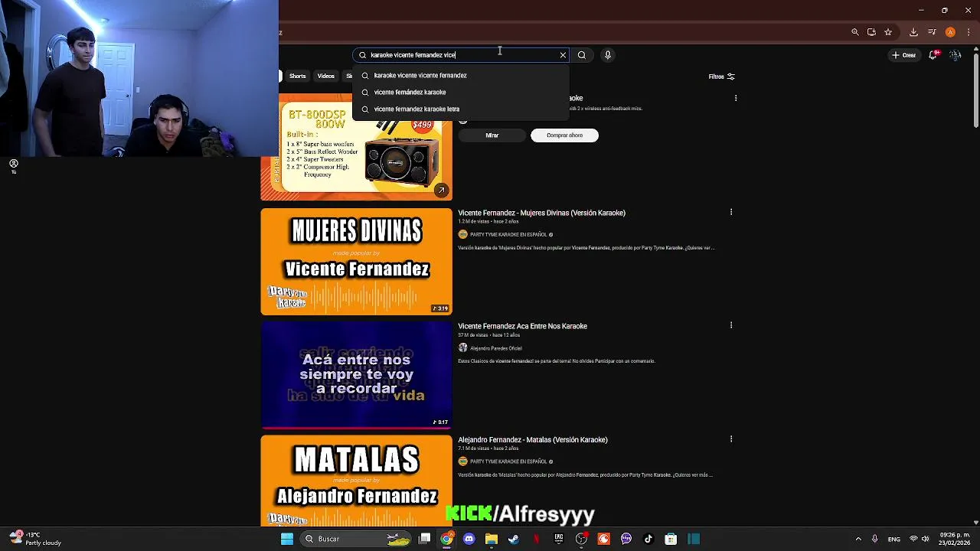The width and height of the screenshot is (980, 551).
Task: Open Chrome downloads icon
Action: [913, 32]
